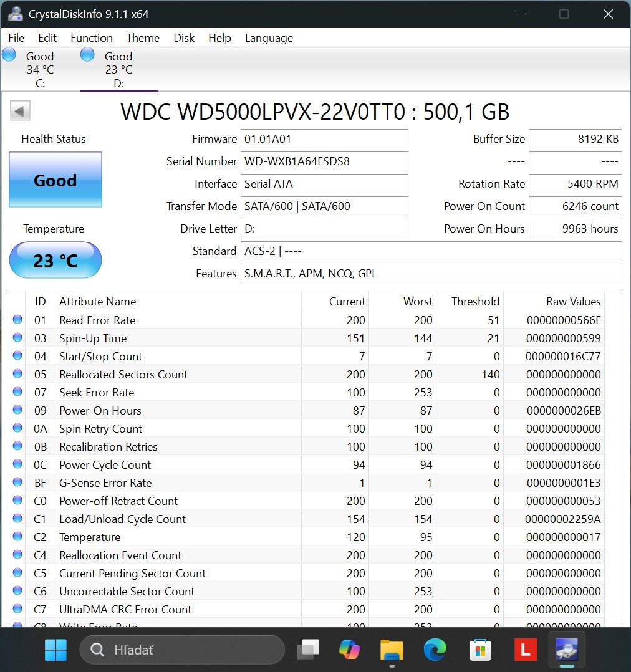Viewport: 631px width, 672px height.
Task: Click status dot for Reallocation Event Count
Action: 17,554
